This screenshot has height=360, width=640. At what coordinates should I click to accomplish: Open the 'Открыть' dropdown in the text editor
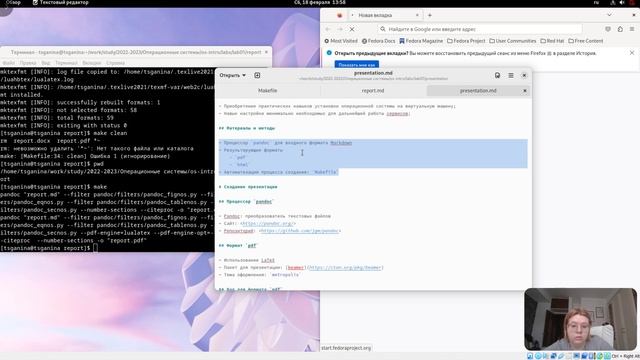pos(232,76)
